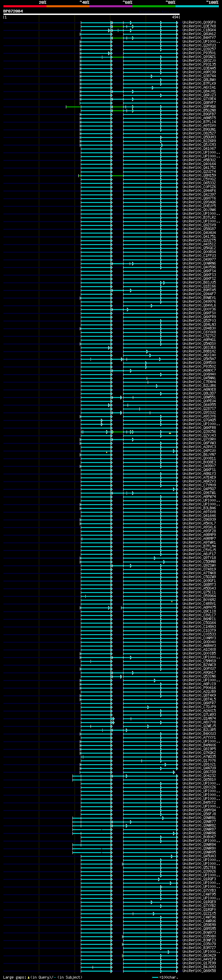Select hit UniRef100_Q1RQF3
The image size is (222, 980).
click(199, 879)
